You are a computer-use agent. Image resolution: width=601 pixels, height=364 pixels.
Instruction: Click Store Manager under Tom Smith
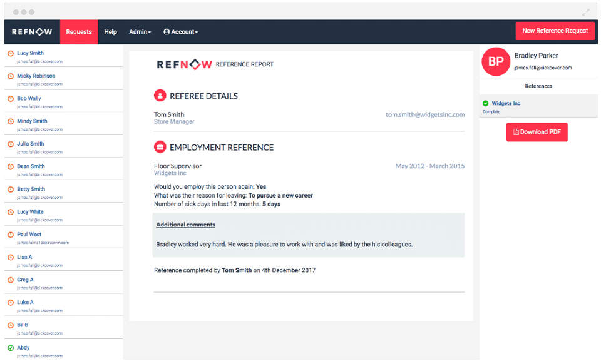point(174,122)
